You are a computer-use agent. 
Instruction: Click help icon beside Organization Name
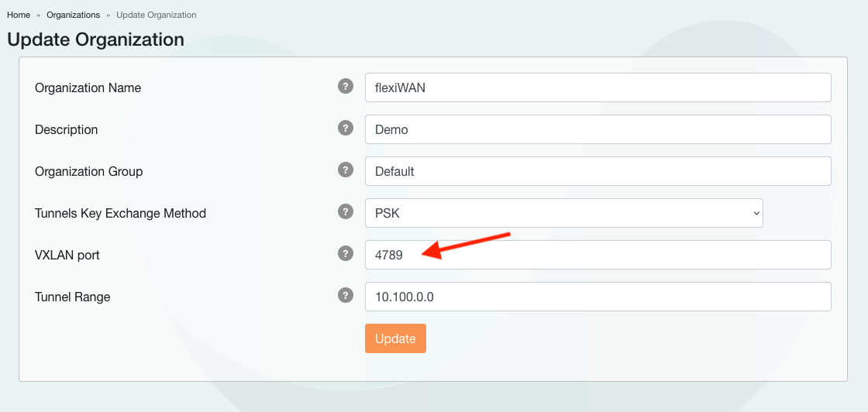[x=346, y=87]
